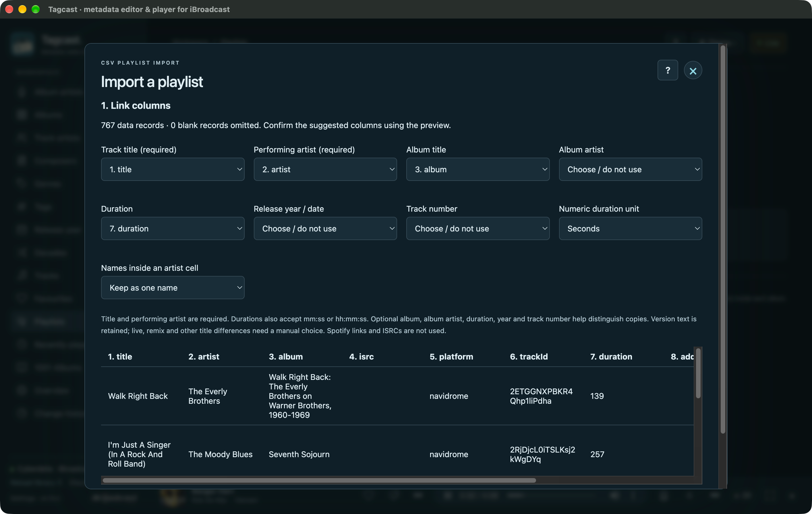Open the Track title column dropdown
This screenshot has width=812, height=514.
(x=173, y=169)
